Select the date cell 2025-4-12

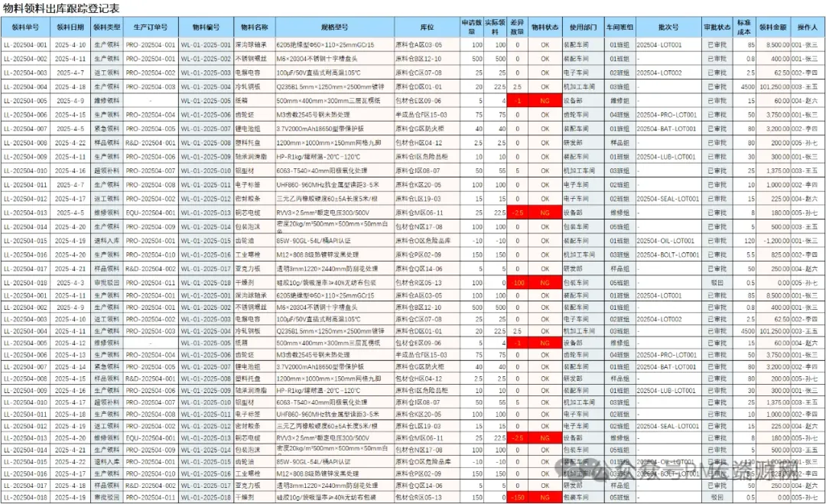[x=70, y=343]
